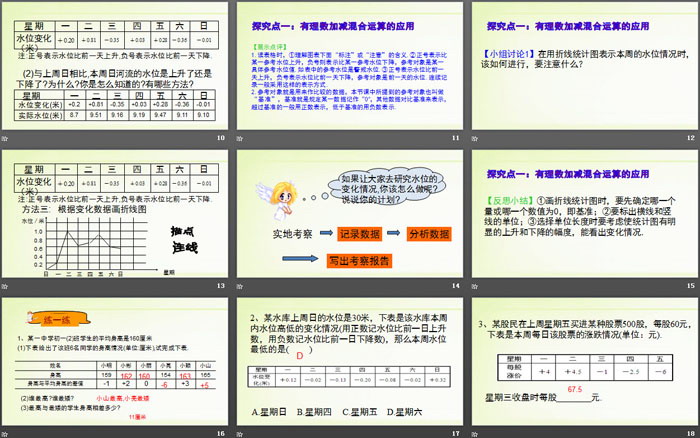
Task: Click the animation star icon under slide 12
Action: click(x=475, y=138)
